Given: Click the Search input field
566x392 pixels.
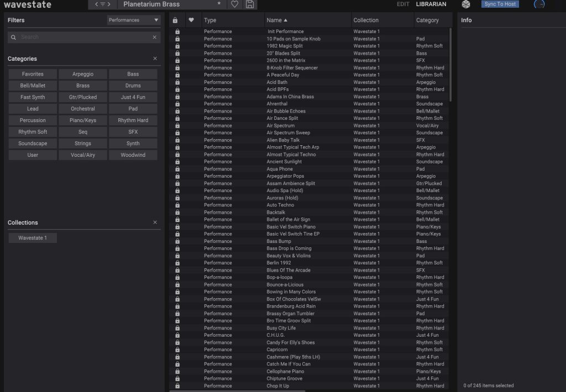Looking at the screenshot, I should pyautogui.click(x=83, y=37).
